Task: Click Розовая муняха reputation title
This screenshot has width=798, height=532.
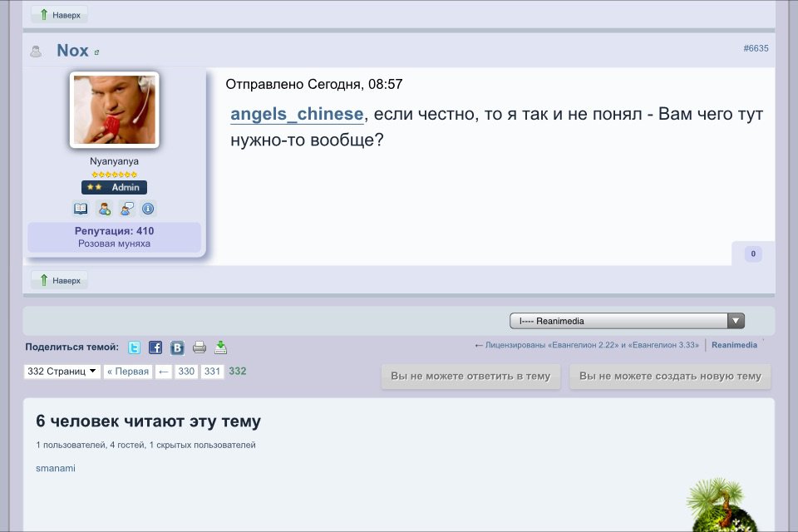Action: click(114, 244)
